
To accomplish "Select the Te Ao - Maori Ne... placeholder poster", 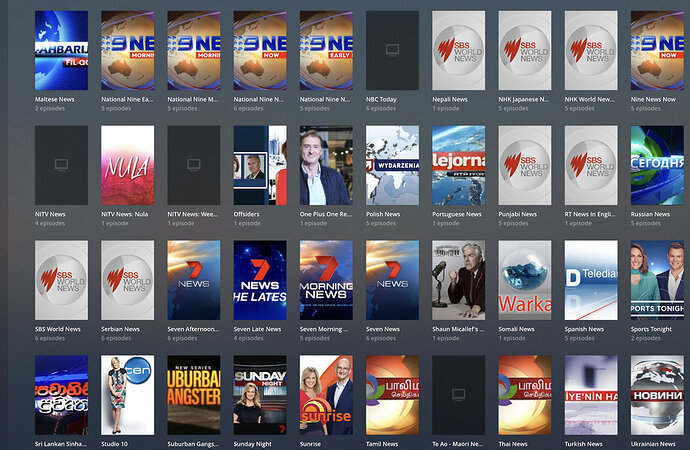I will (x=459, y=395).
